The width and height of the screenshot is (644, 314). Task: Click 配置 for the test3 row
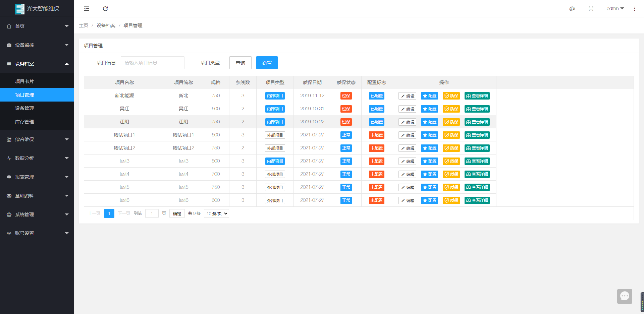click(x=429, y=161)
